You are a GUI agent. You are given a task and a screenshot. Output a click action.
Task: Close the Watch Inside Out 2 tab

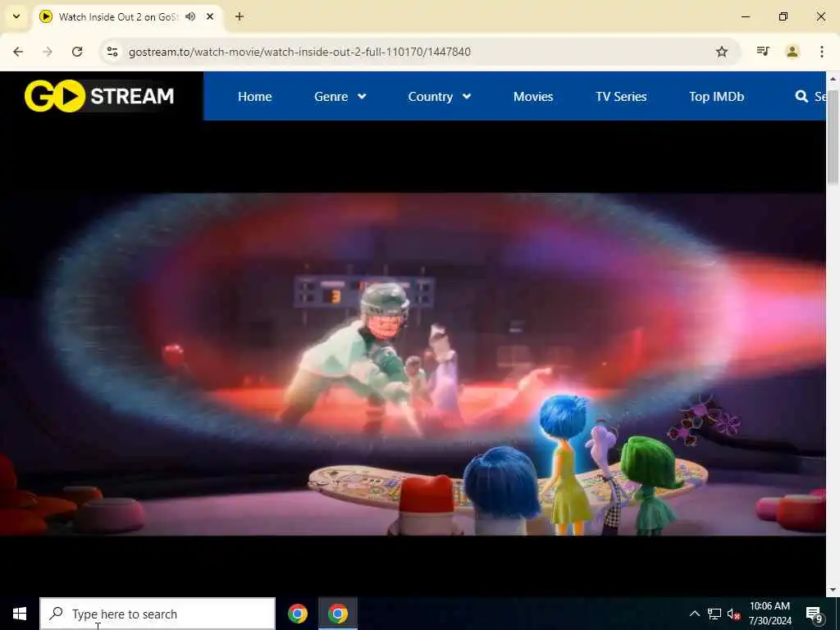click(x=210, y=16)
